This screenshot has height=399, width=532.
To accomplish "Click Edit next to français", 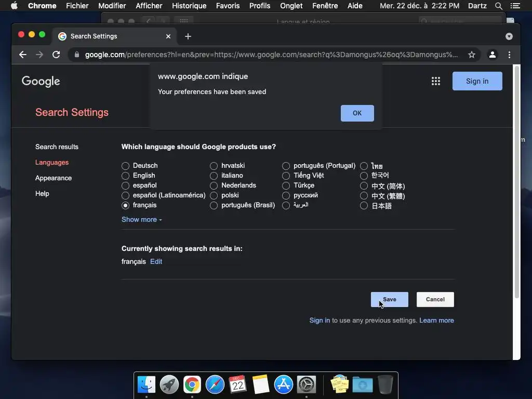I will [156, 262].
